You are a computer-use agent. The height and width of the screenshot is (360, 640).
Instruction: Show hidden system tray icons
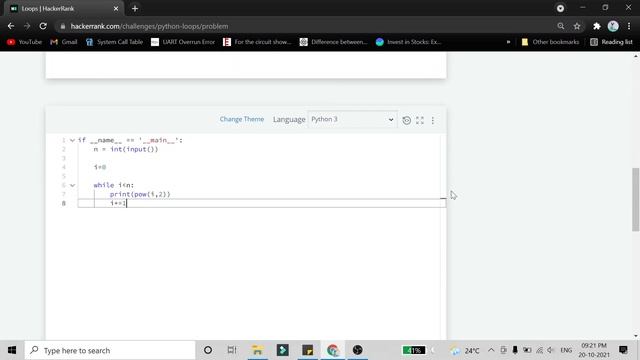point(491,350)
